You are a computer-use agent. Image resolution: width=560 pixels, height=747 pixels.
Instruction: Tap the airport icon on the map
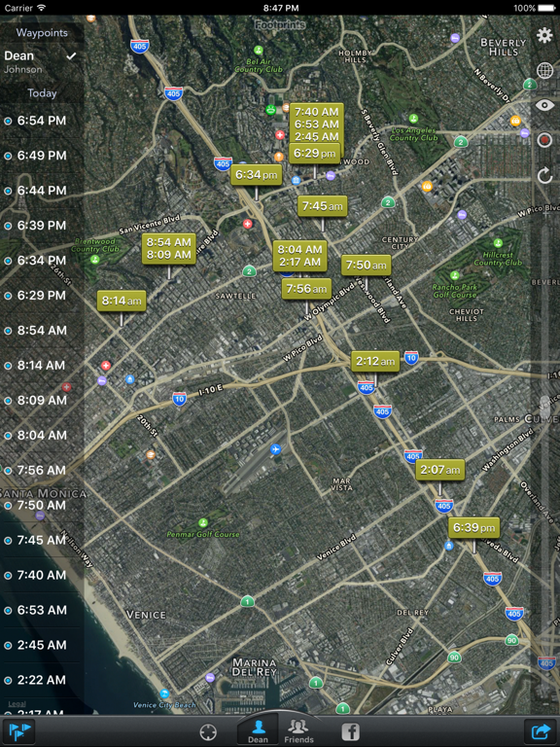(275, 448)
